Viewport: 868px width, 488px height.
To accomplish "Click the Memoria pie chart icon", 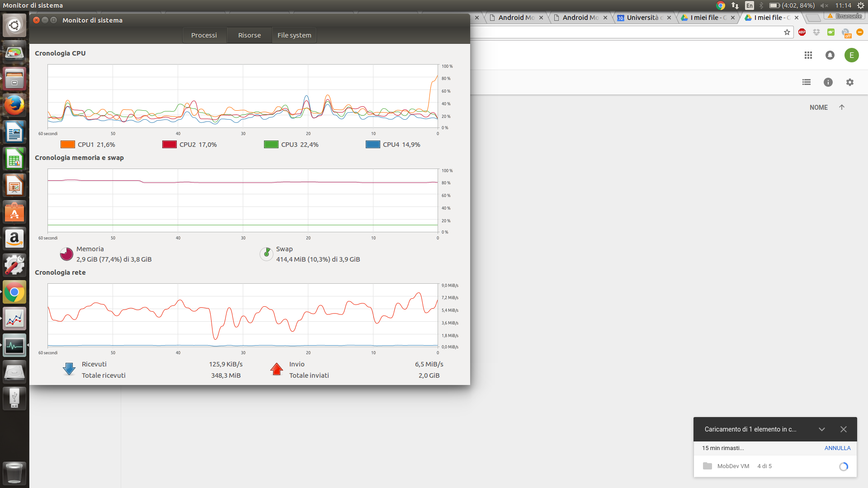I will click(66, 254).
